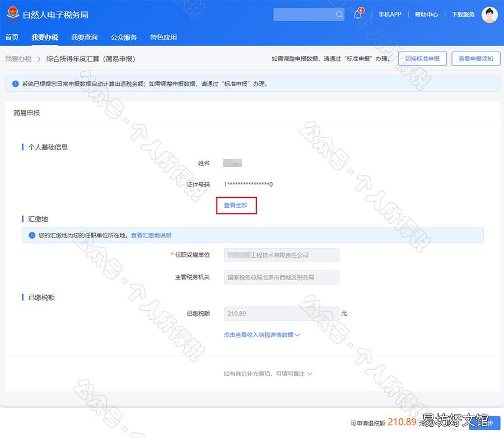Image resolution: width=504 pixels, height=438 pixels.
Task: Click 我要办税 breadcrumb link
Action: coord(18,59)
